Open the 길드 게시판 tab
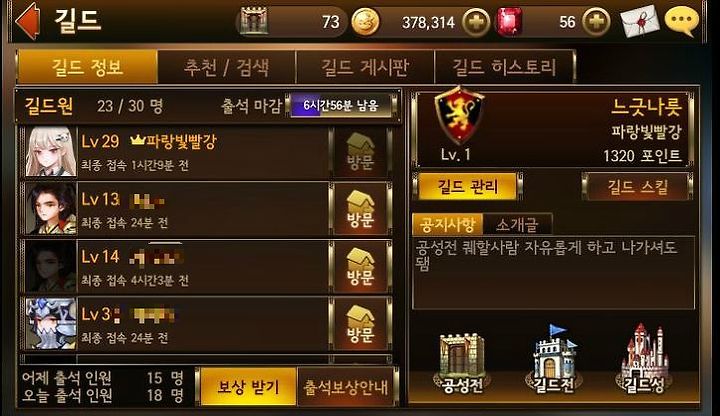720x416 pixels. click(365, 67)
